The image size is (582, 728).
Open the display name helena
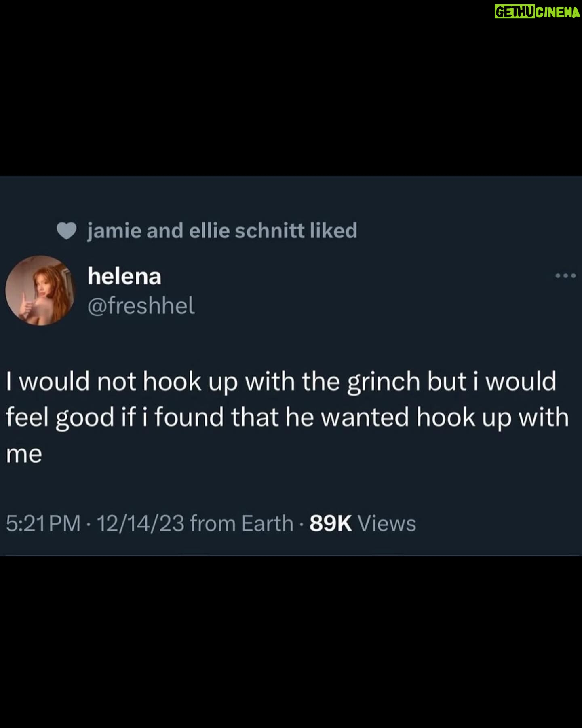point(124,277)
